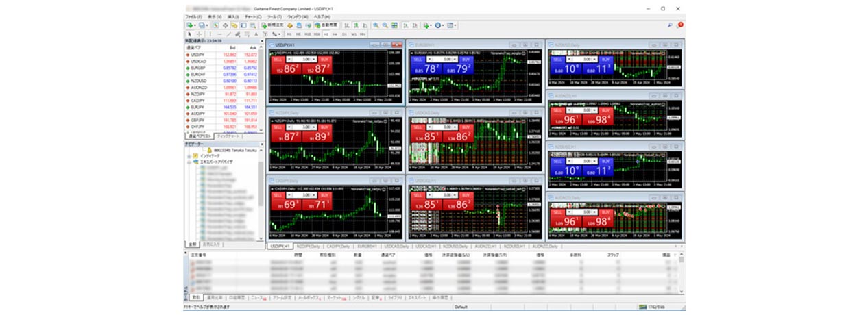Select the vertical line drawing tool
This screenshot has height=315, width=868.
(x=210, y=34)
